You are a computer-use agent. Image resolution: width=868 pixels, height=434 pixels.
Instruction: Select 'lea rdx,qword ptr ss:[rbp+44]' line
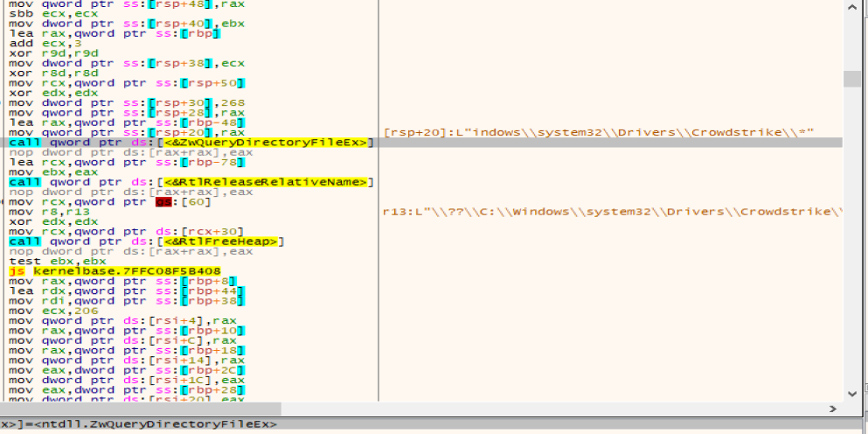[x=127, y=291]
